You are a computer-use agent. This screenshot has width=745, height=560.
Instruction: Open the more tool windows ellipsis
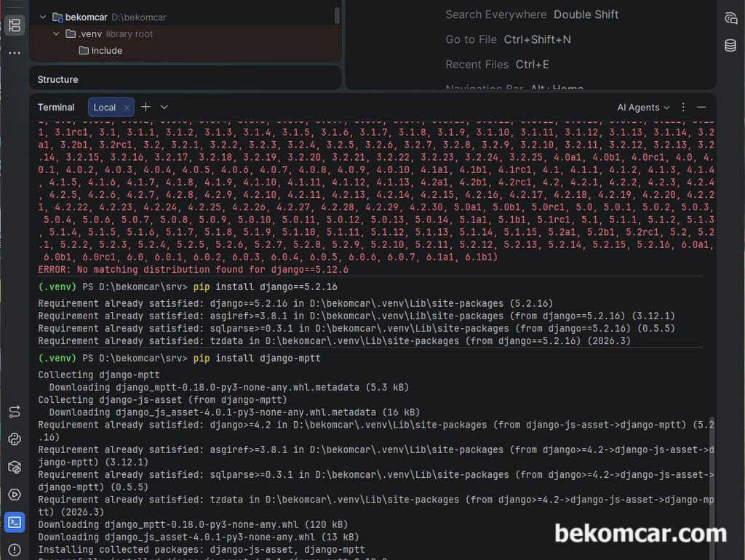pyautogui.click(x=15, y=52)
